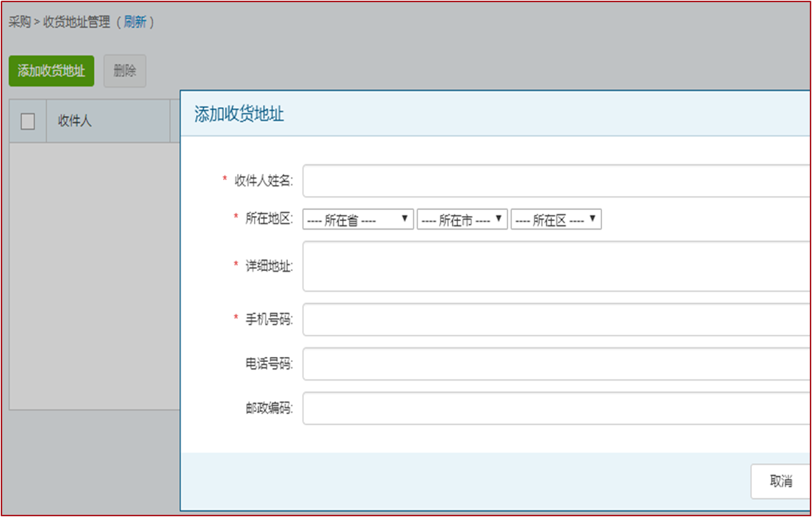Click inside the 详细地址 text area
Image resolution: width=812 pixels, height=517 pixels.
(557, 266)
